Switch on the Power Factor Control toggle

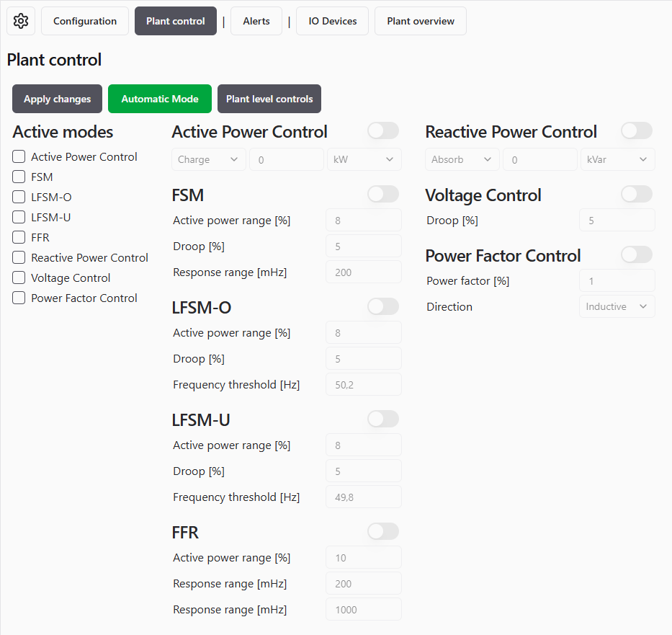637,254
